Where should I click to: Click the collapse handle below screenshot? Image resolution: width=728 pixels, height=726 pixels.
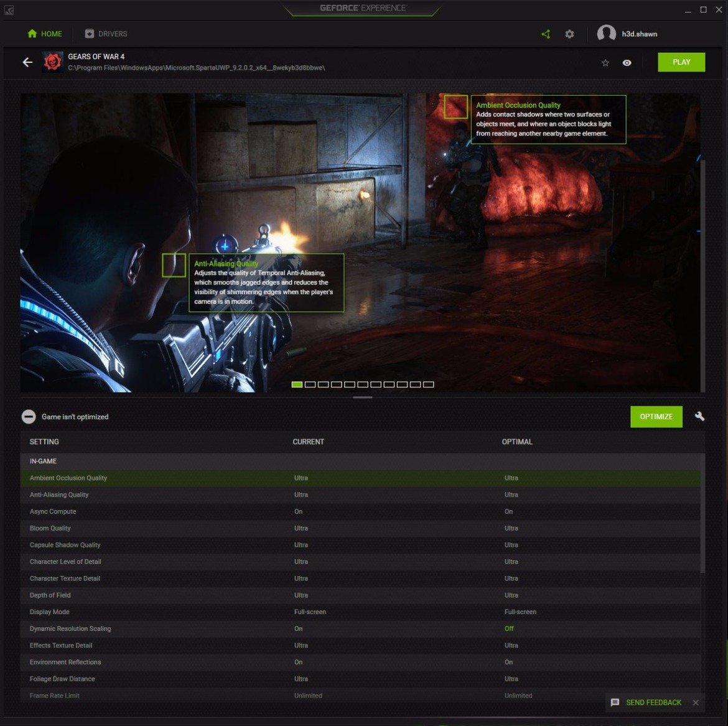(x=363, y=398)
